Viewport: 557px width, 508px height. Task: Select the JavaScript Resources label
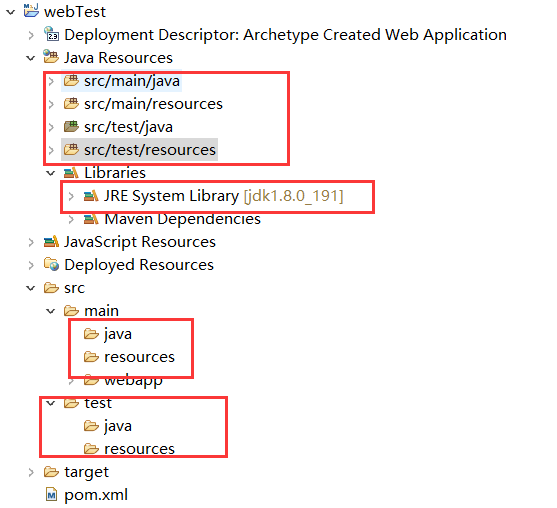[140, 242]
